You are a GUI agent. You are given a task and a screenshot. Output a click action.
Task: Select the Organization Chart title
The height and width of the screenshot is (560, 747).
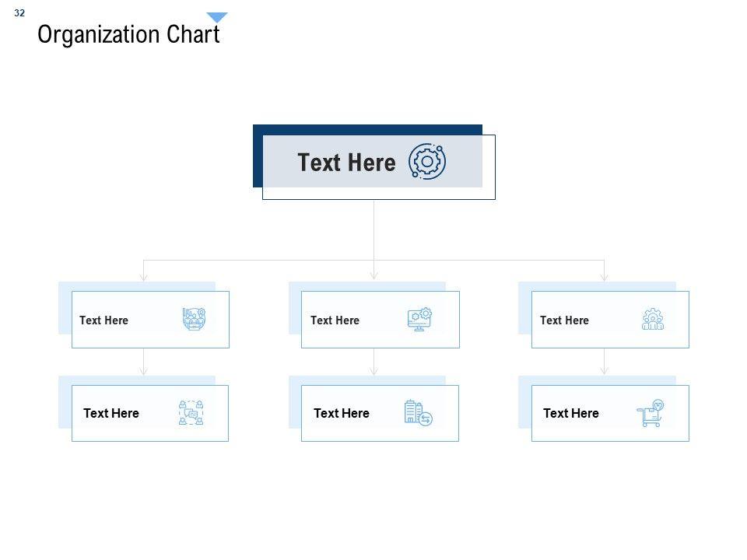click(x=128, y=35)
